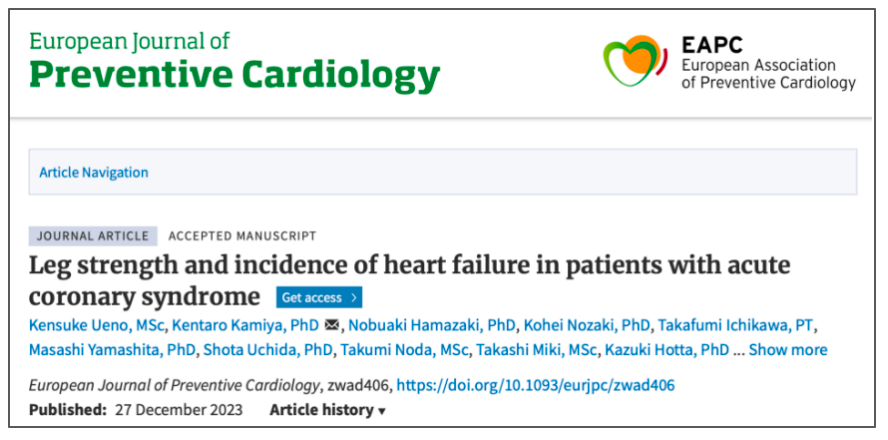Image resolution: width=888 pixels, height=440 pixels.
Task: Open the European Journal of Preventive Cardiology logo
Action: (x=235, y=61)
